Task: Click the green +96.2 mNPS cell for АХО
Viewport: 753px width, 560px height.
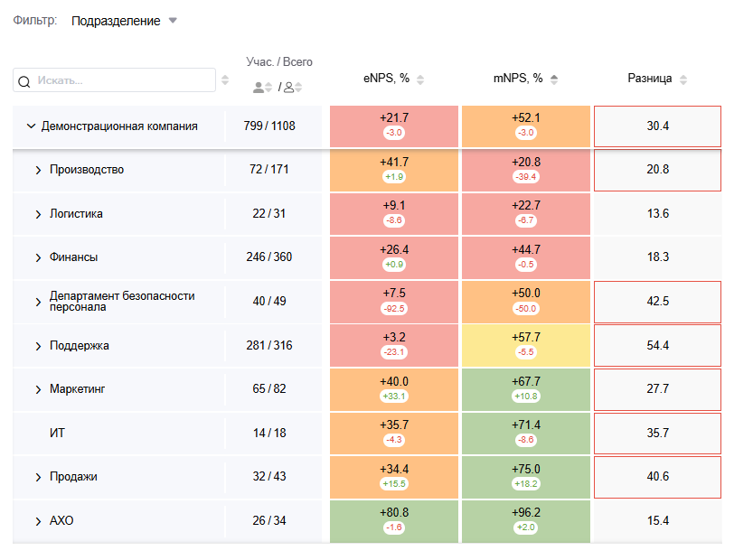Action: click(x=525, y=520)
